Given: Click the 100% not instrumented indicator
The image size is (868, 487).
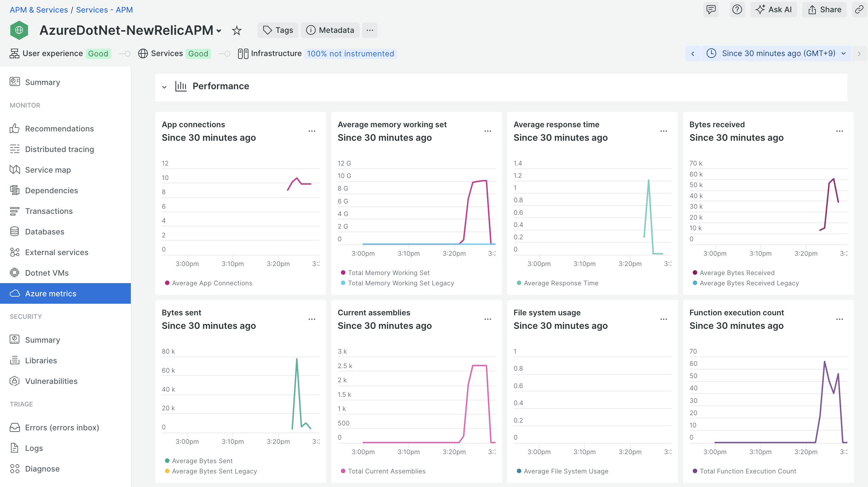Looking at the screenshot, I should point(351,53).
